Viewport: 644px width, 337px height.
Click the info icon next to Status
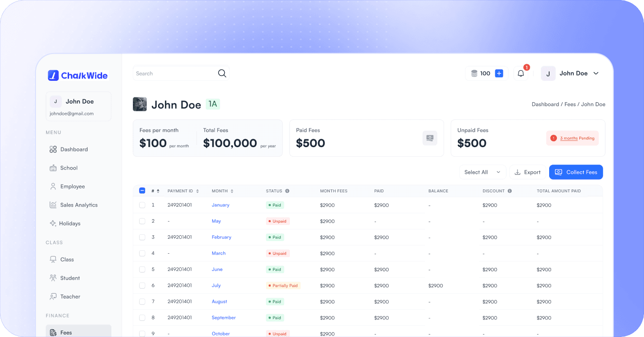[287, 191]
